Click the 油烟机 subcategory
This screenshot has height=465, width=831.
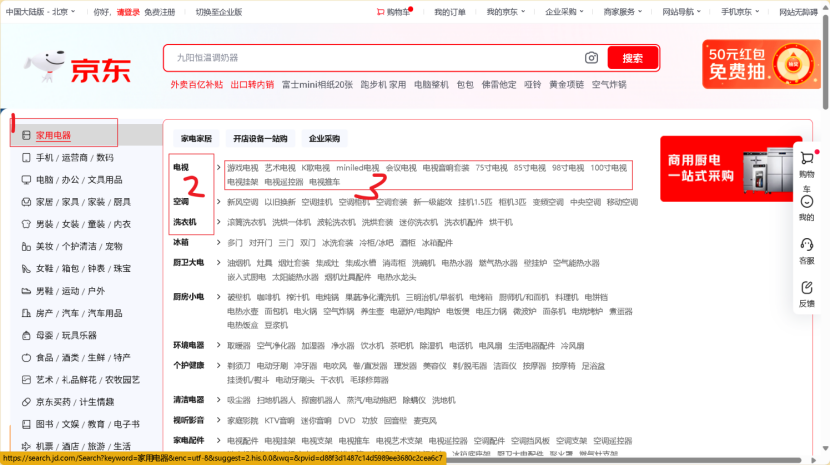pyautogui.click(x=238, y=263)
